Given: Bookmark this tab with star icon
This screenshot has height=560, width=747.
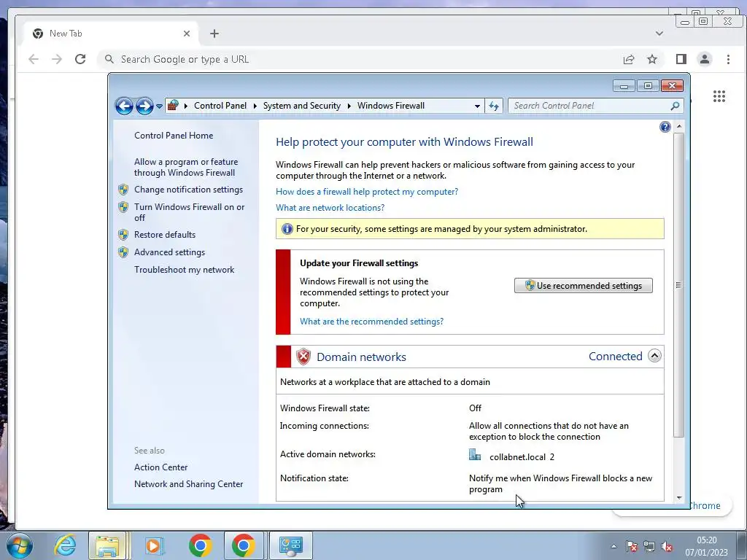Looking at the screenshot, I should tap(652, 59).
